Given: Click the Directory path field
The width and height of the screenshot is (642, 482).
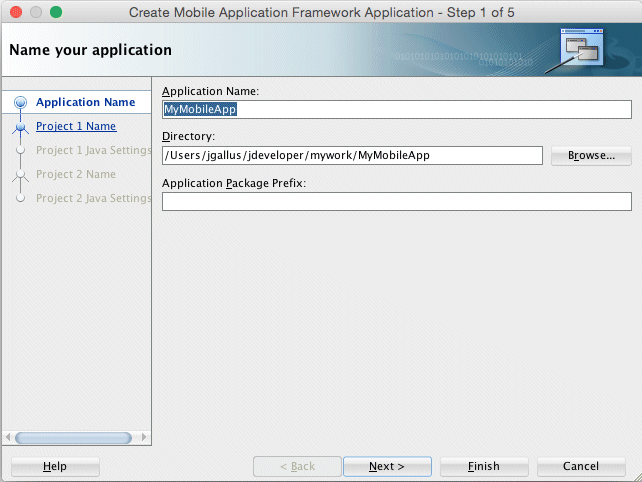Looking at the screenshot, I should (x=352, y=156).
